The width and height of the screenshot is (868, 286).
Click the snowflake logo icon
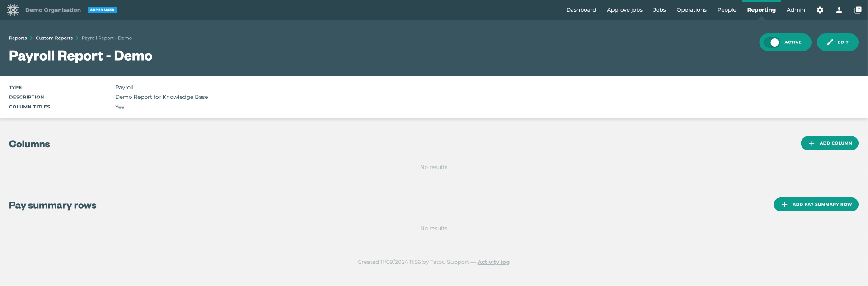pyautogui.click(x=13, y=10)
